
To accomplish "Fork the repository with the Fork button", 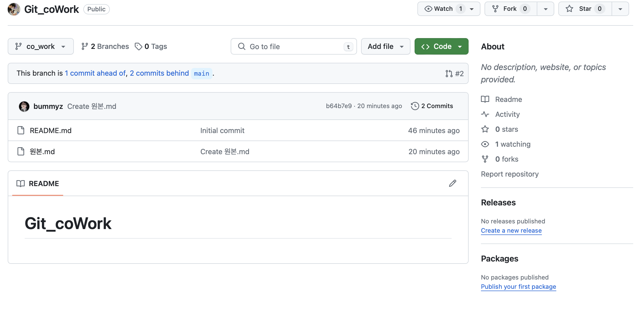I will tap(511, 9).
